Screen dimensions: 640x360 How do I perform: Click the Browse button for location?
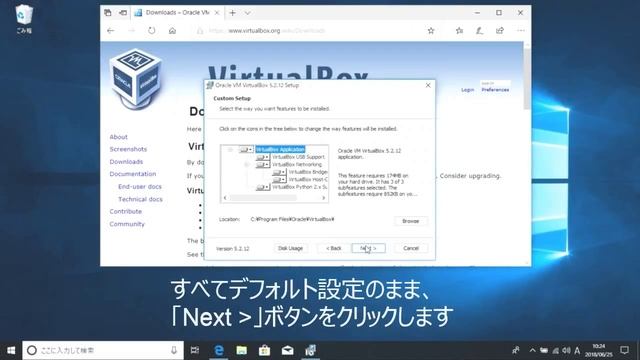(x=411, y=221)
